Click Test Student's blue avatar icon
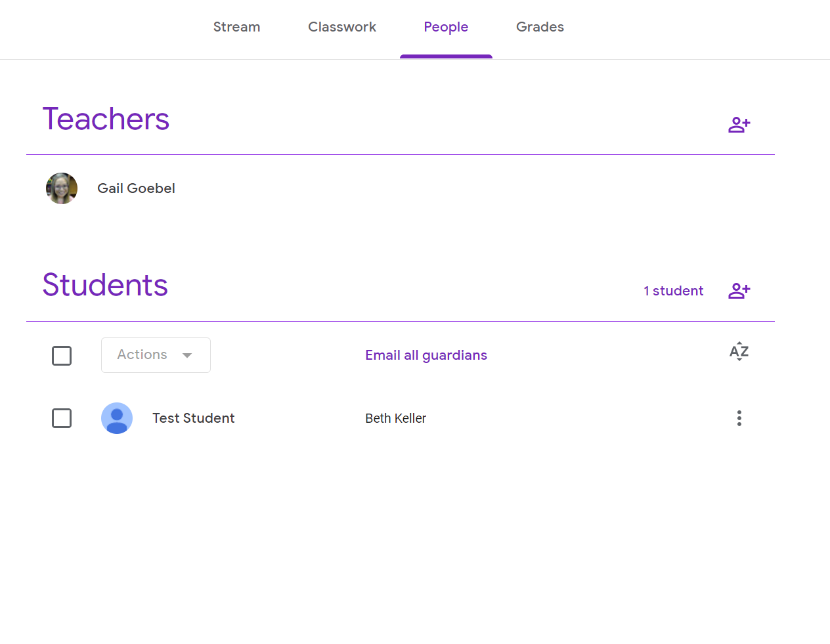Image resolution: width=830 pixels, height=644 pixels. (x=117, y=418)
